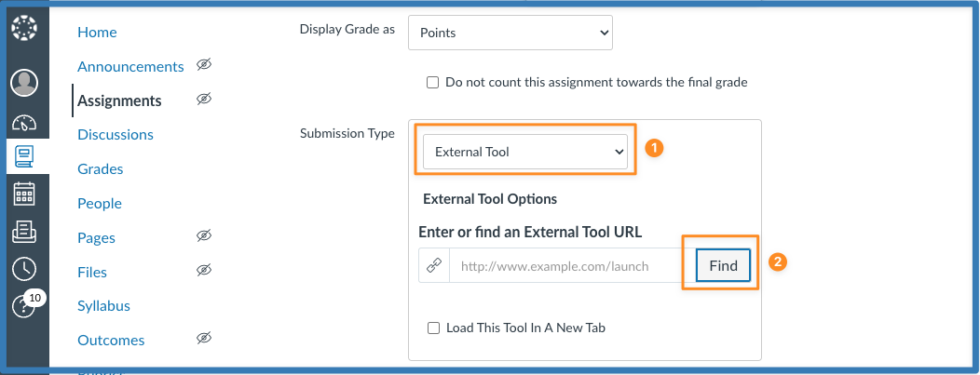Image resolution: width=980 pixels, height=375 pixels.
Task: Toggle visibility icon beside Files
Action: coord(205,272)
